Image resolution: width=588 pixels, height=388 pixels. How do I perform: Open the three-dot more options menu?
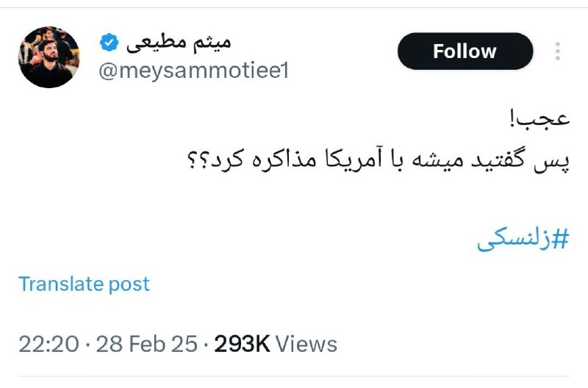click(558, 51)
